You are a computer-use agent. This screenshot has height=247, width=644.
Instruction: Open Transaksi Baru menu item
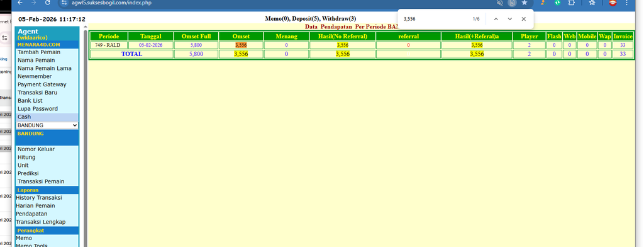37,93
